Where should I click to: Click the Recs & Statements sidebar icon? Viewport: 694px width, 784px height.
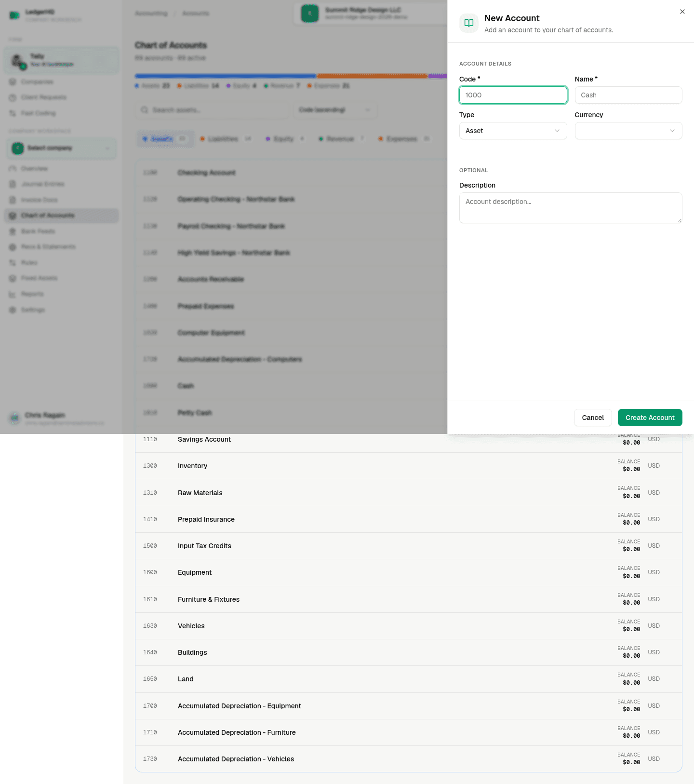point(13,247)
